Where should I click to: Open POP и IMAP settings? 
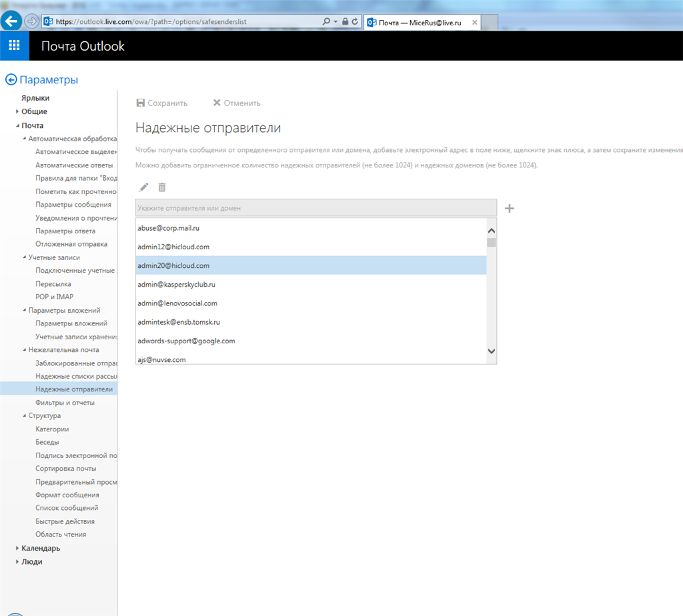pyautogui.click(x=55, y=297)
